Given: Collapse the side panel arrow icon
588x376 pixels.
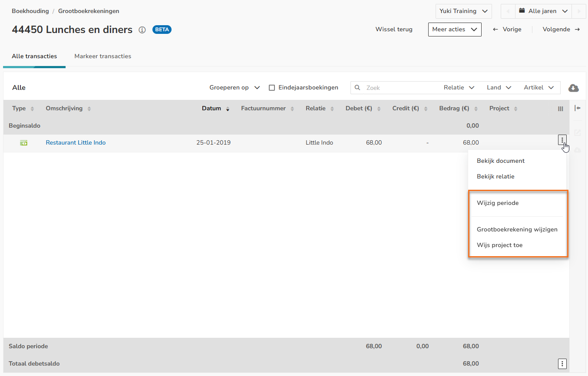Looking at the screenshot, I should [x=578, y=108].
